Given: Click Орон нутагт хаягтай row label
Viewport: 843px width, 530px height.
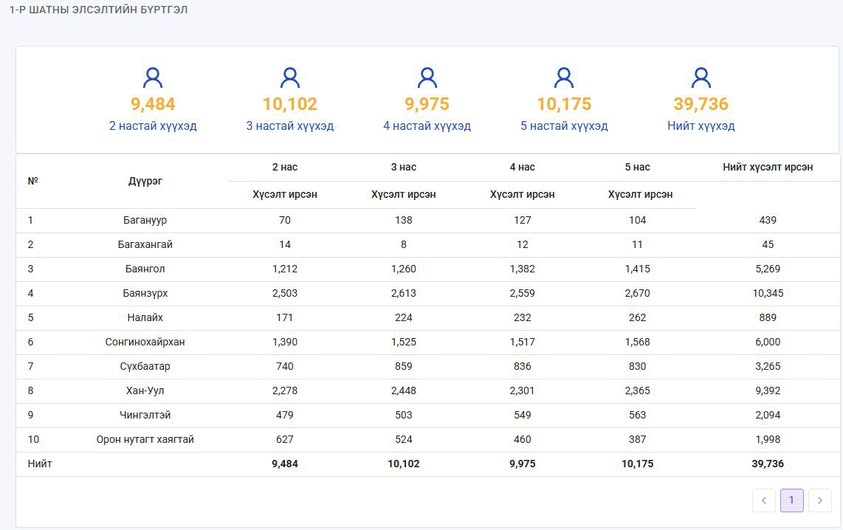Looking at the screenshot, I should (145, 440).
